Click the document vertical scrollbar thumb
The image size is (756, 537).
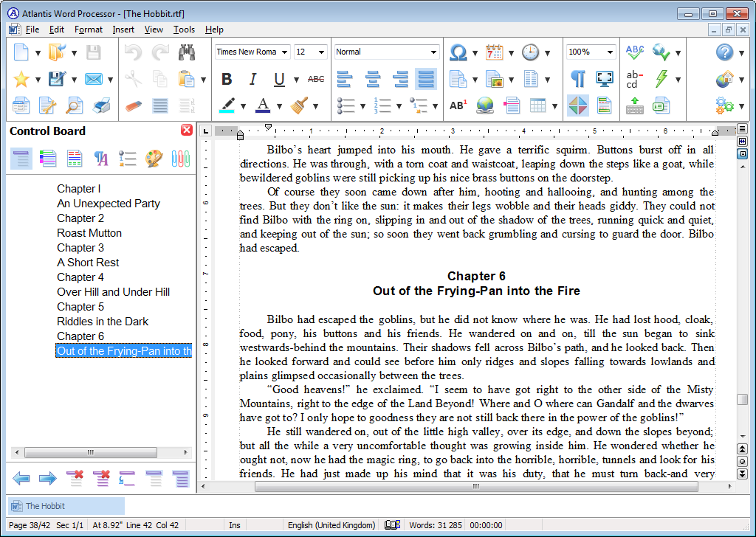pos(743,400)
